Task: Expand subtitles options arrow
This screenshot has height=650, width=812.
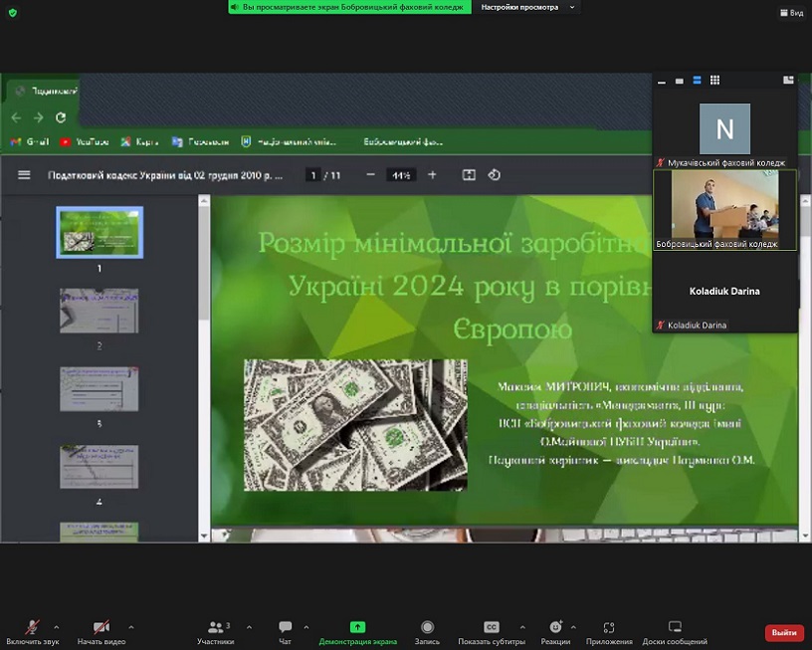Action: coord(522,627)
